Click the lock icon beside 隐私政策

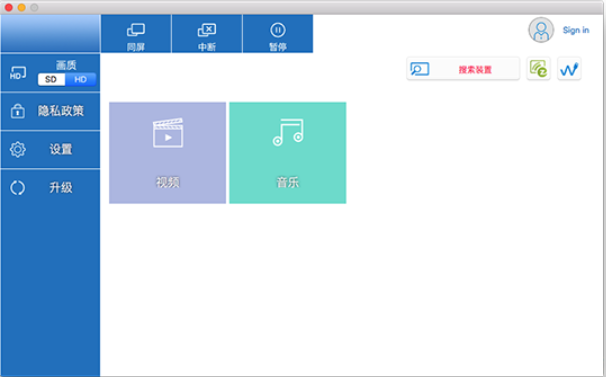pyautogui.click(x=18, y=111)
